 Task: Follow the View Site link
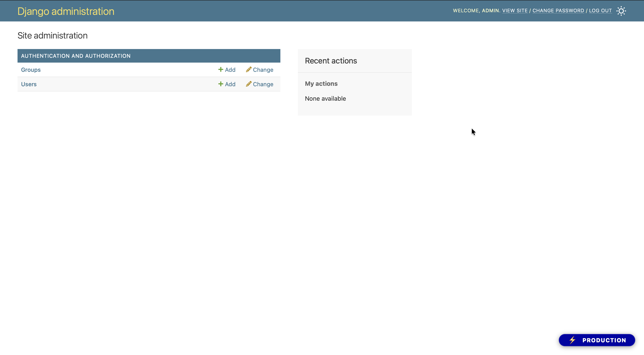coord(515,11)
